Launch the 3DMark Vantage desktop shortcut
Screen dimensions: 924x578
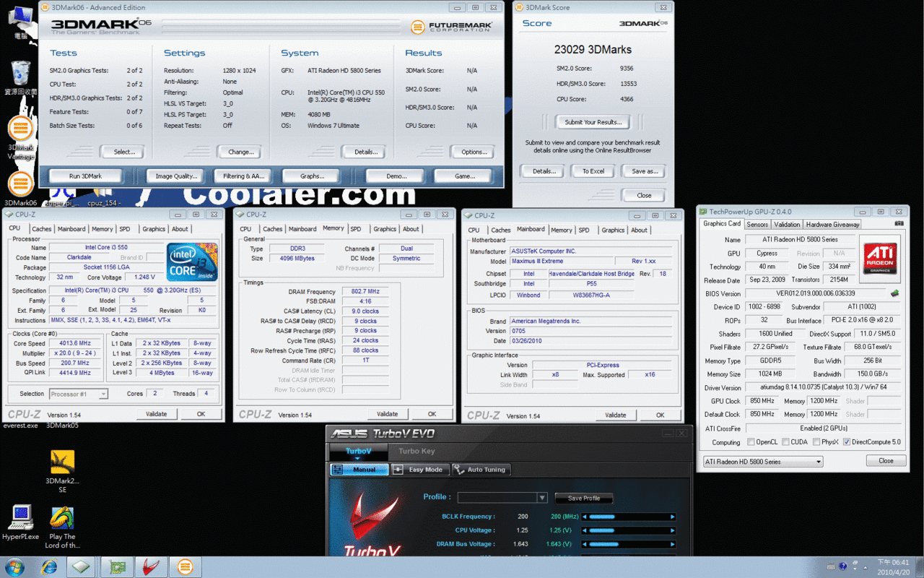pyautogui.click(x=20, y=137)
